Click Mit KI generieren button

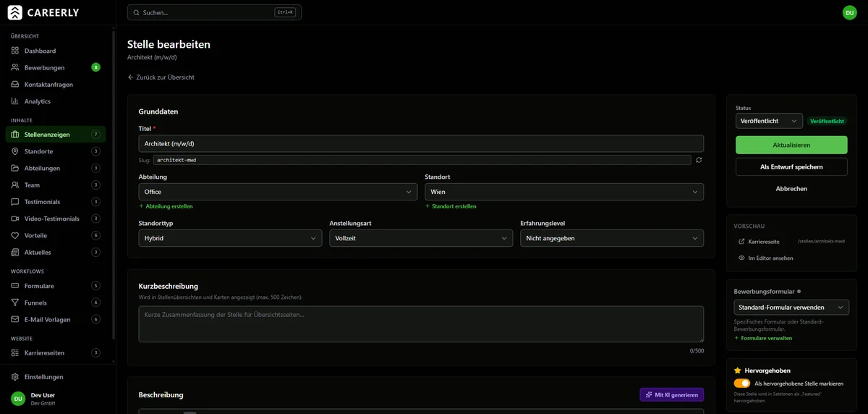tap(672, 394)
